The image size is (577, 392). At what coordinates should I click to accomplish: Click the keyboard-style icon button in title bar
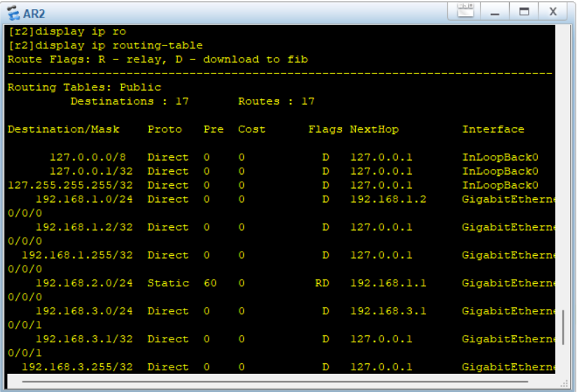(x=465, y=10)
